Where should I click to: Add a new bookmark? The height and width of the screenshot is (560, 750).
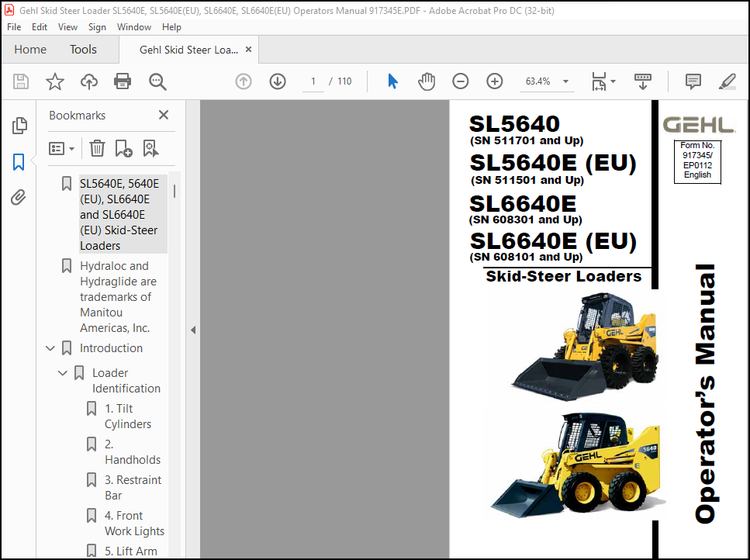pos(123,149)
